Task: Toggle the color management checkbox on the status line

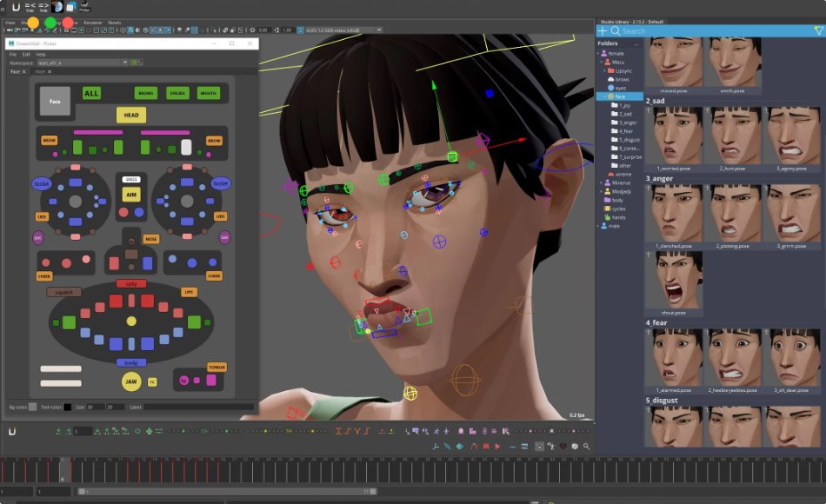Action: pyautogui.click(x=300, y=30)
